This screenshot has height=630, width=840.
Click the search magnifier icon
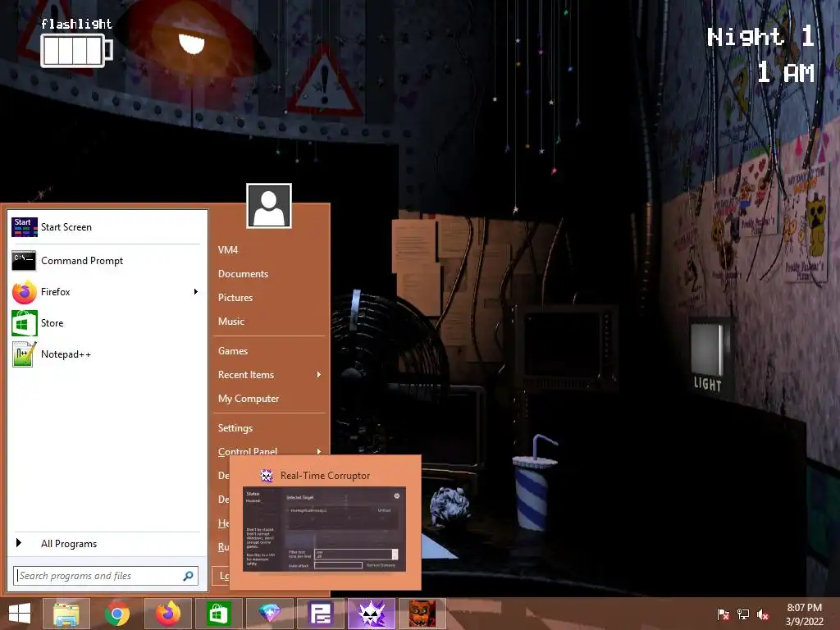(188, 576)
